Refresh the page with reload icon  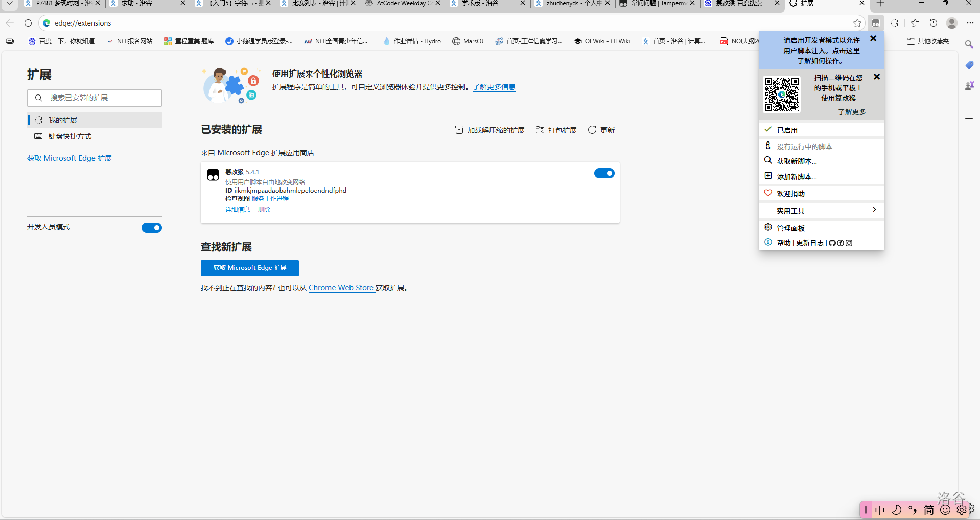tap(28, 23)
